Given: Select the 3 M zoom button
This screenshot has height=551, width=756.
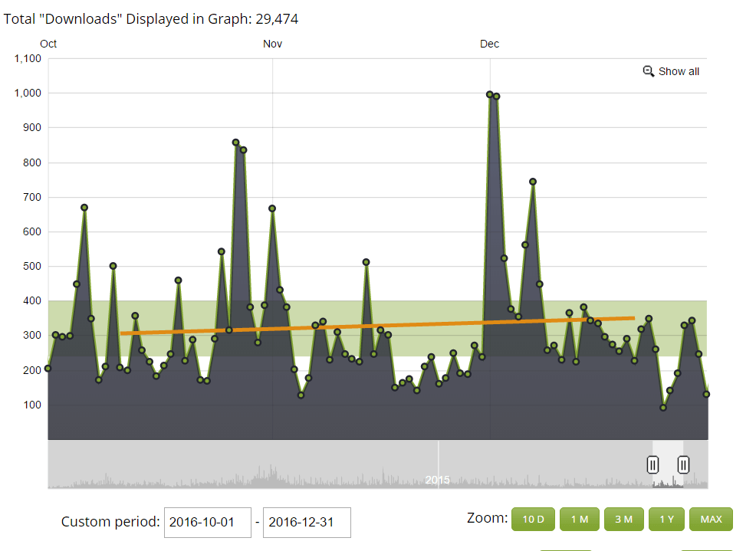Looking at the screenshot, I should (x=623, y=519).
